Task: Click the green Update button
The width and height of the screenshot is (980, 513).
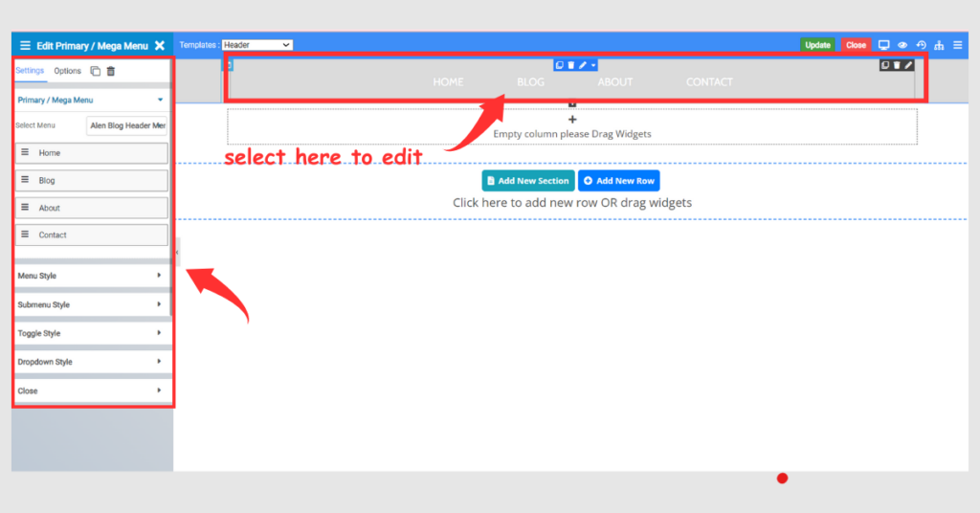Action: (x=817, y=45)
